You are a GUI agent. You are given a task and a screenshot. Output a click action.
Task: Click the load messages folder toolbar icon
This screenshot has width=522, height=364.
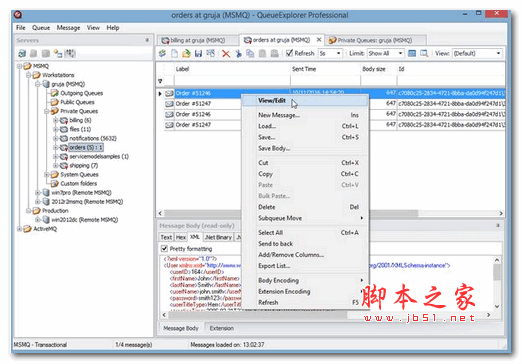tap(186, 53)
